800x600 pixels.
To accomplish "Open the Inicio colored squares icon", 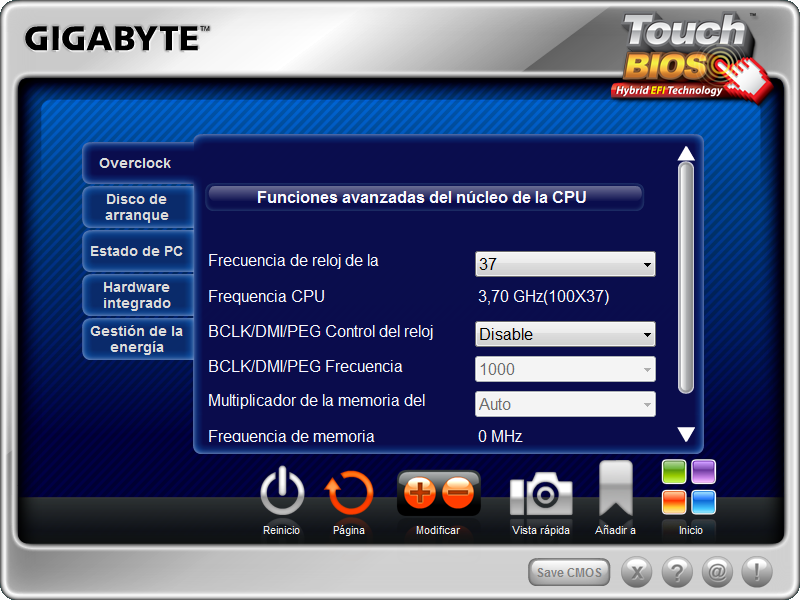I will point(689,488).
